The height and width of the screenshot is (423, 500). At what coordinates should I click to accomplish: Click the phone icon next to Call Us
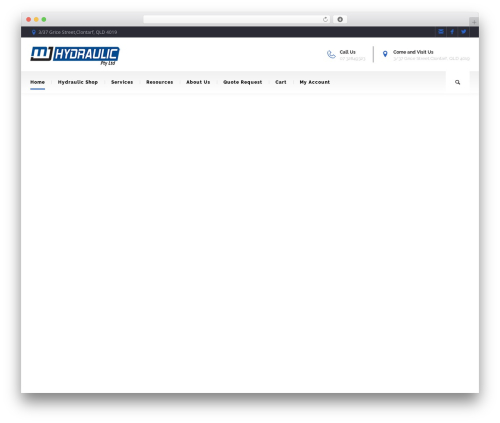coord(331,54)
